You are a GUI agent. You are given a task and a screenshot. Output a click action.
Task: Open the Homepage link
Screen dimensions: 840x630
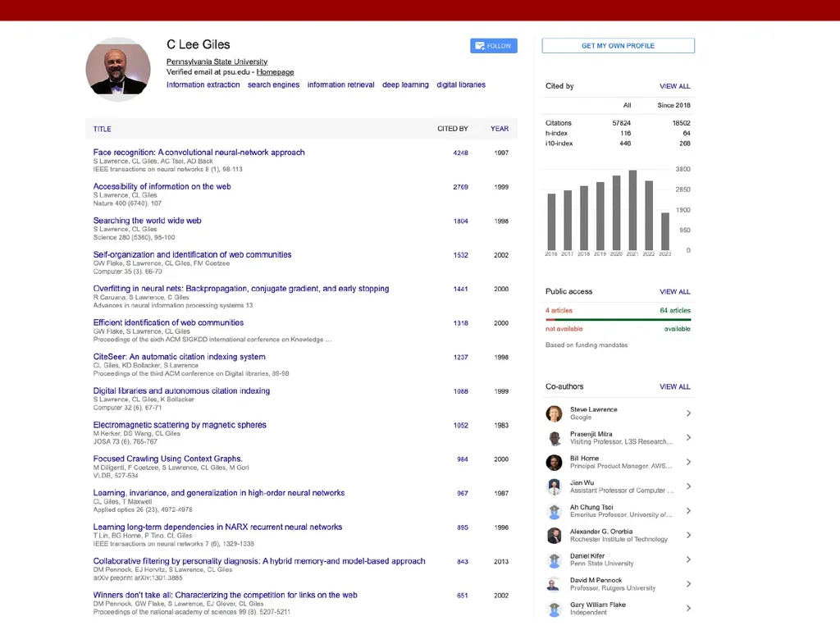[x=275, y=72]
